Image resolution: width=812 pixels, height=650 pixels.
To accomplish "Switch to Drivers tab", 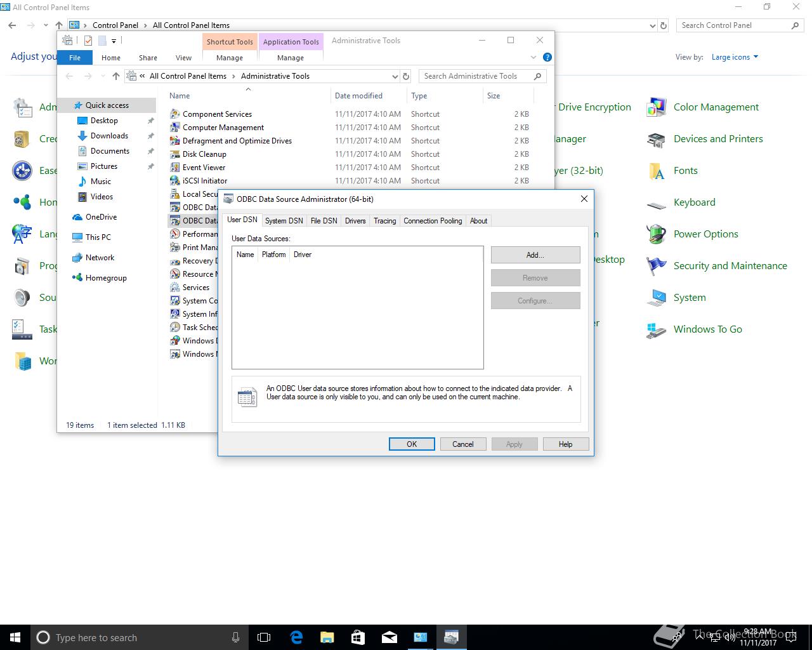I will pos(355,221).
